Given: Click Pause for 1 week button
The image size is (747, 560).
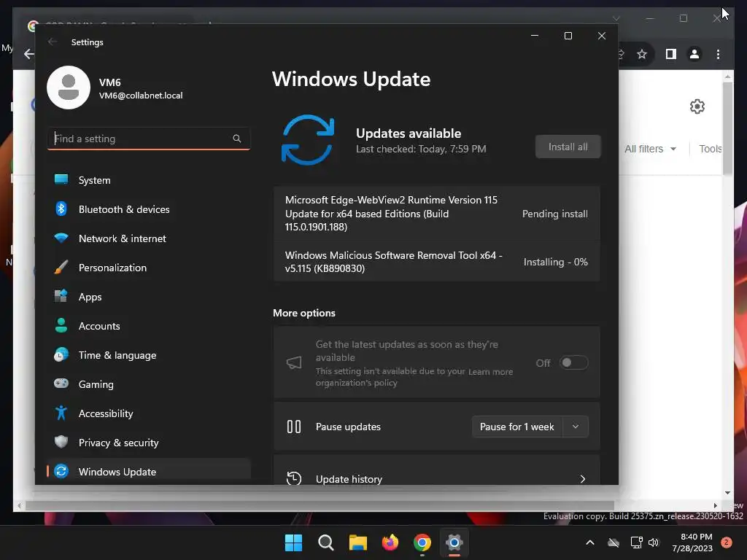Looking at the screenshot, I should [517, 427].
